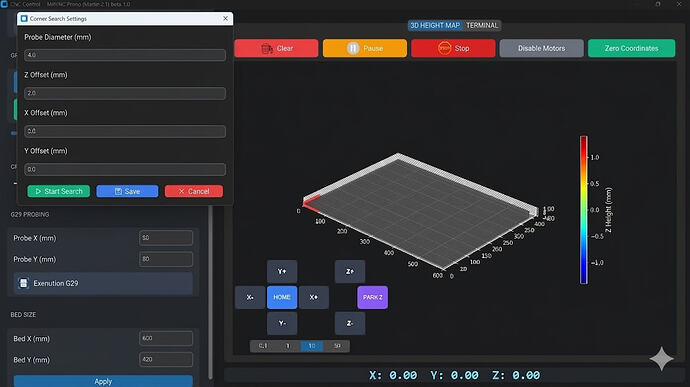
Task: Click PARK Z
Action: (x=373, y=297)
